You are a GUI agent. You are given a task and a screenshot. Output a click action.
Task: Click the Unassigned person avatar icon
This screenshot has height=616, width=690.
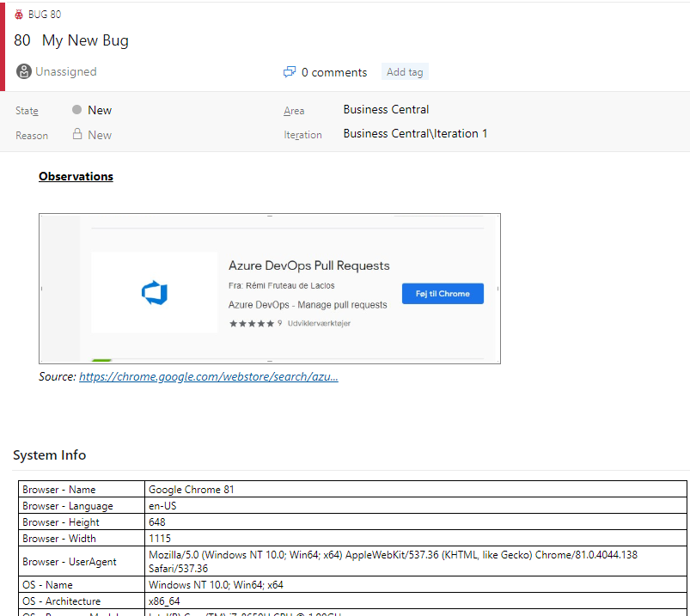click(24, 71)
